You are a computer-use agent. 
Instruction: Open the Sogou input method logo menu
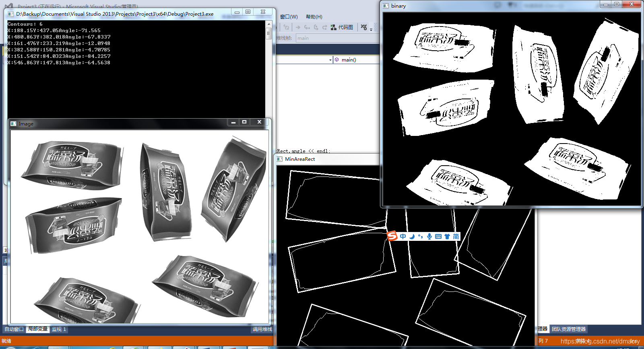point(392,236)
